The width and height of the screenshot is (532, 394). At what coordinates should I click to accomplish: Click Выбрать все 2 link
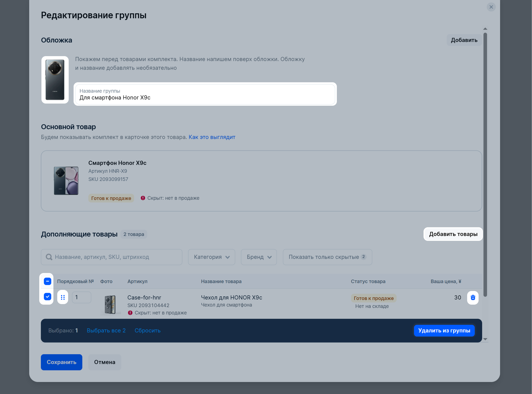[x=106, y=331]
